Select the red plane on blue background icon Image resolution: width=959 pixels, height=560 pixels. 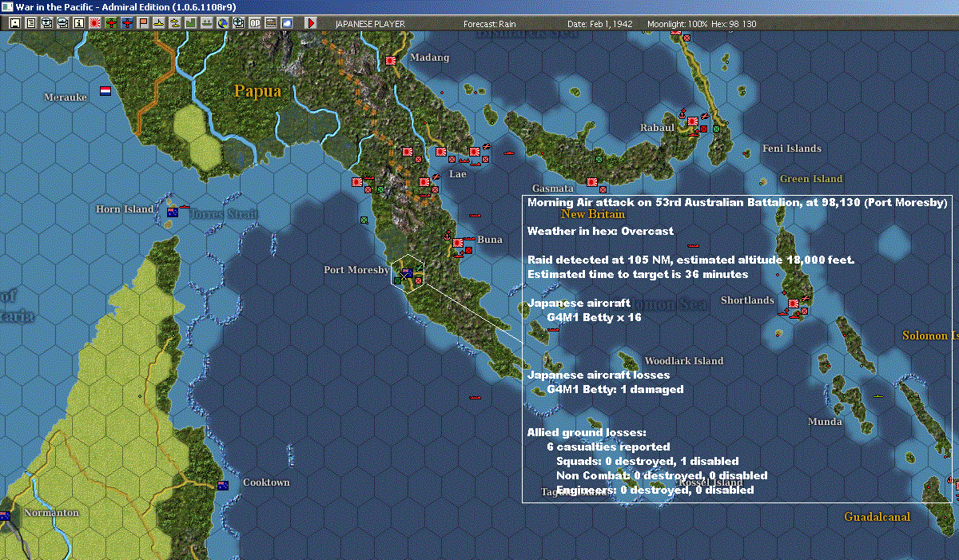[x=127, y=23]
